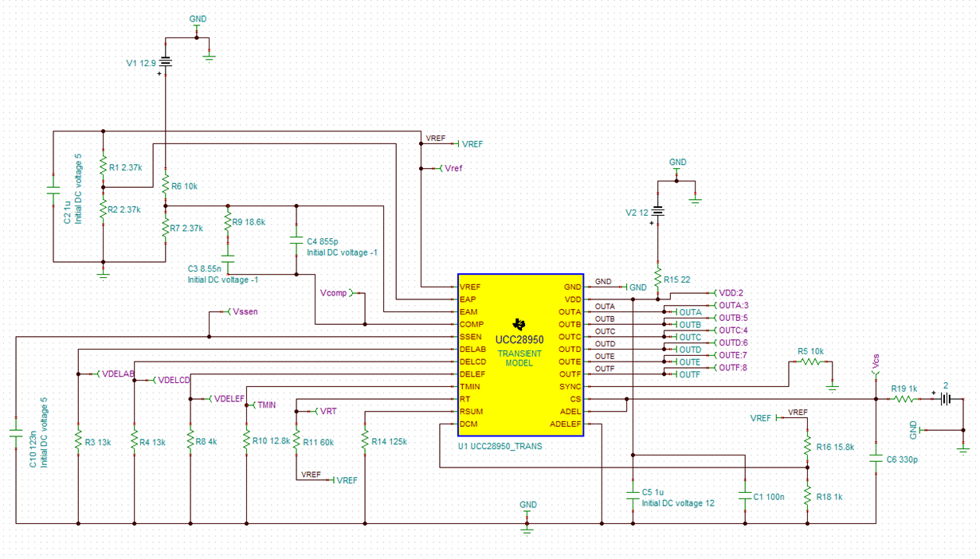Select the VDELCD probe label
Image resolution: width=980 pixels, height=559 pixels.
174,380
